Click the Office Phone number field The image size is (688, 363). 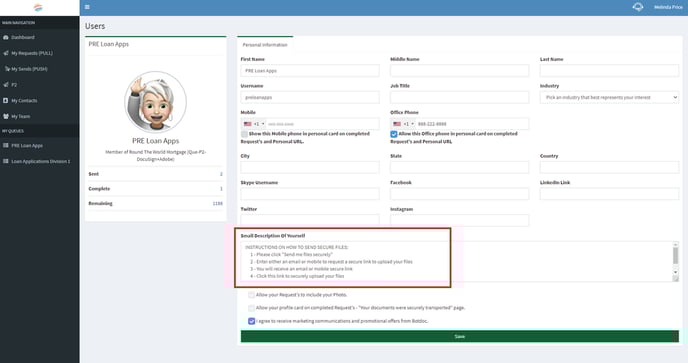(472, 124)
